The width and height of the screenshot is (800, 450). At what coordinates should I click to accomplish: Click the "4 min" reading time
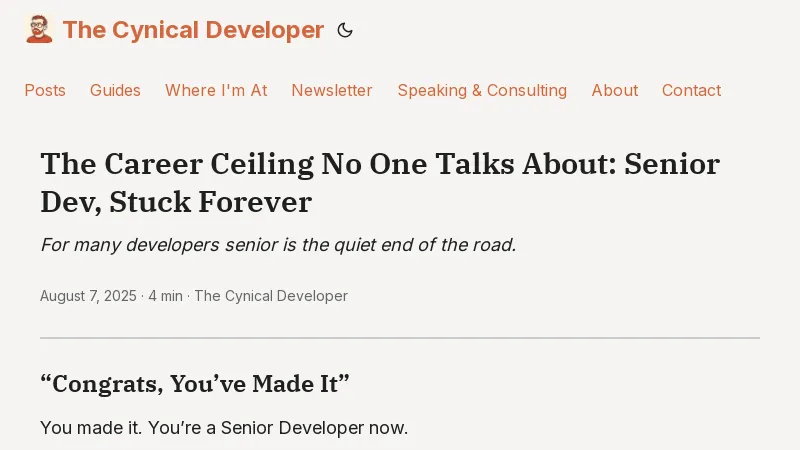(165, 296)
